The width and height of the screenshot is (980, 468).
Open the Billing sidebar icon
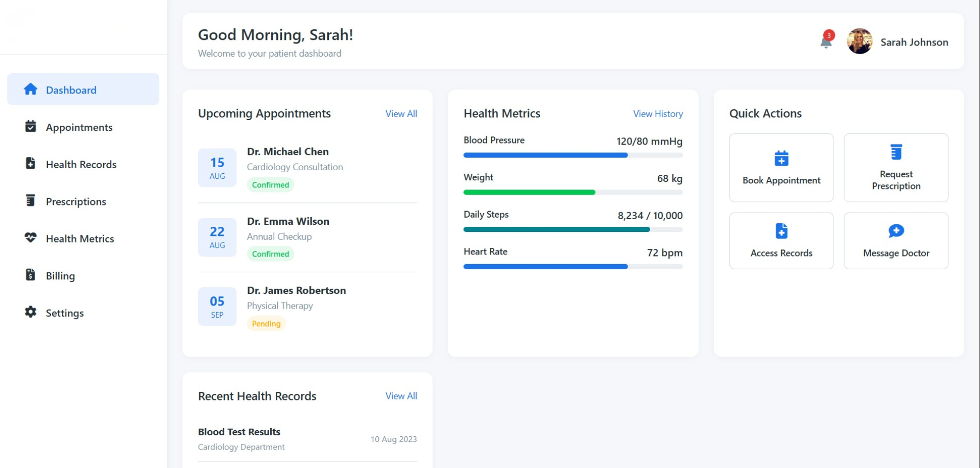30,275
